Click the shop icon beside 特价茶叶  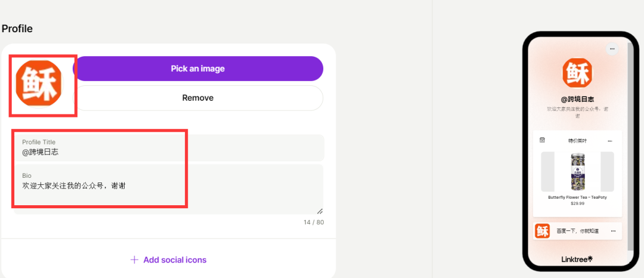point(542,140)
